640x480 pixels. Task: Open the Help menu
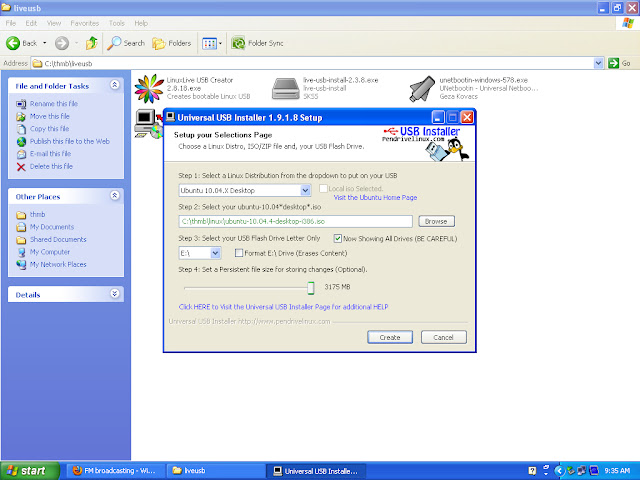141,23
